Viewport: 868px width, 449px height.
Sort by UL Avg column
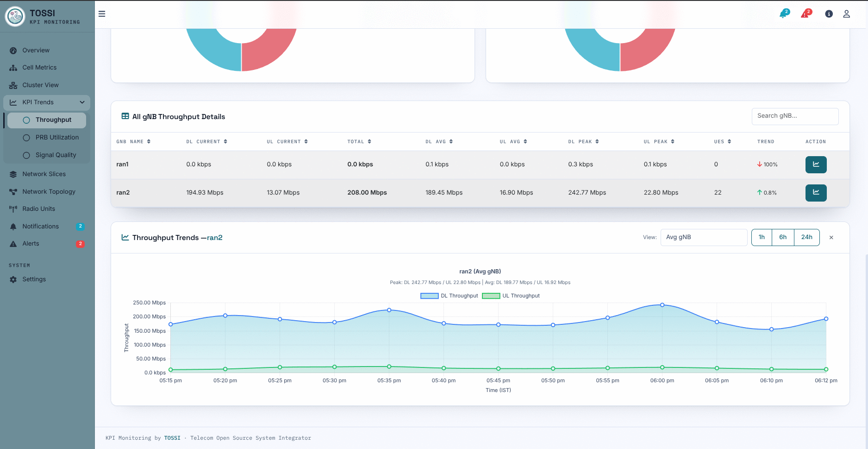pos(513,142)
